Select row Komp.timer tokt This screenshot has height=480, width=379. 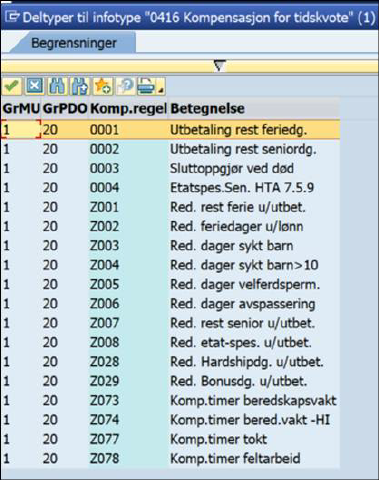tap(170, 439)
